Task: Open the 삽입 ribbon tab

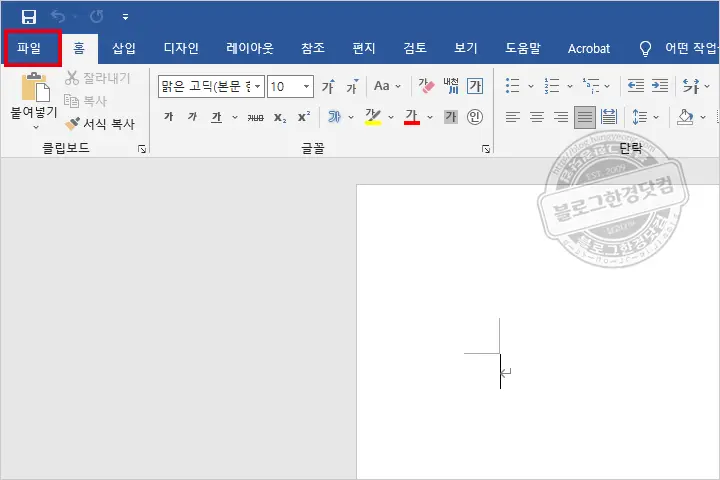Action: [x=124, y=48]
